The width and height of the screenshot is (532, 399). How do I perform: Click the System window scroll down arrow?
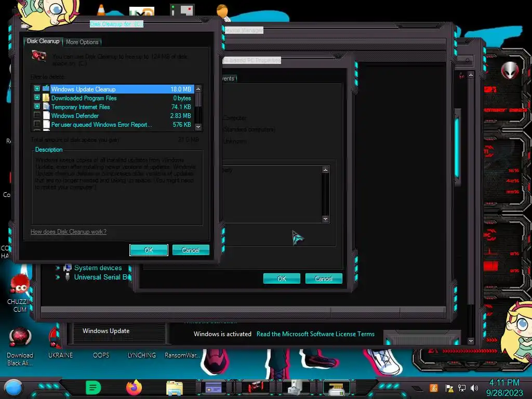[x=471, y=341]
